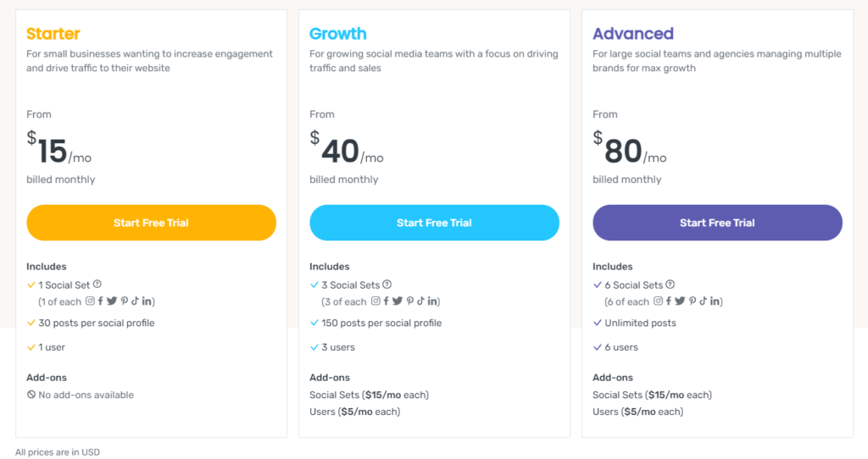Start the Growth plan free trial
Viewport: 868px width, 459px height.
click(434, 223)
